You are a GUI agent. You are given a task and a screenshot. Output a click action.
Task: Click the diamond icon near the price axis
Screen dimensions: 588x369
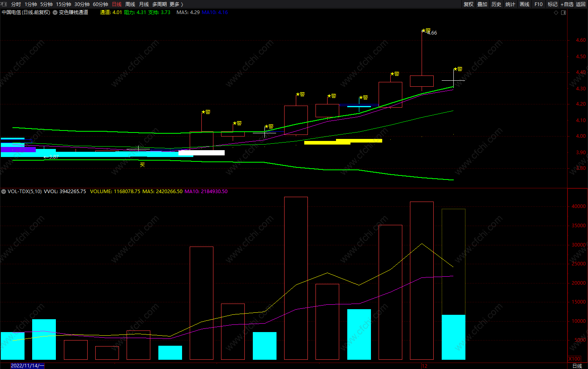[556, 12]
